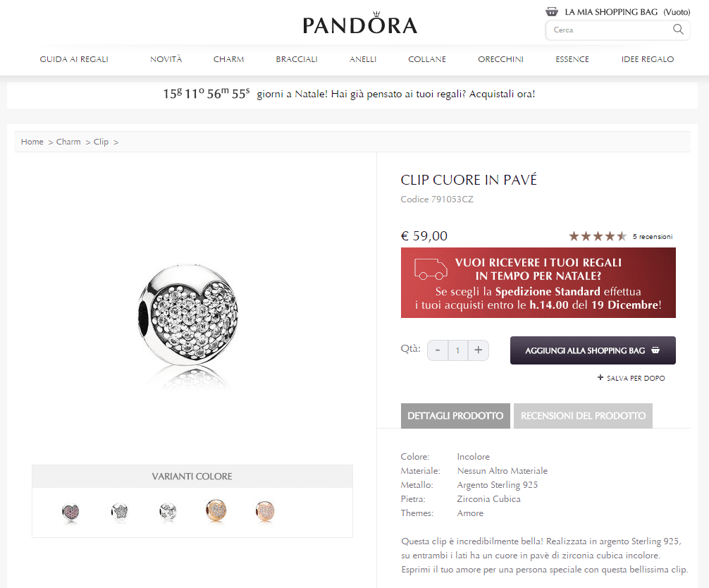
Task: Click the Pandora logo
Action: (x=360, y=25)
